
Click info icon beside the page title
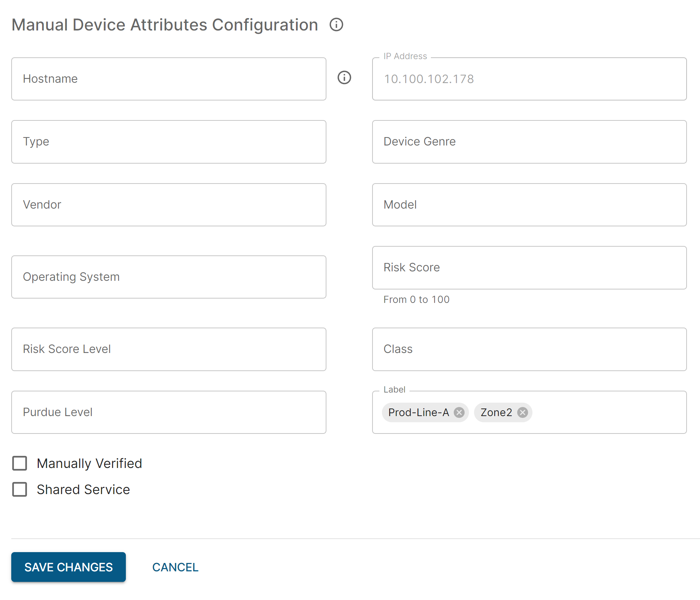[336, 25]
